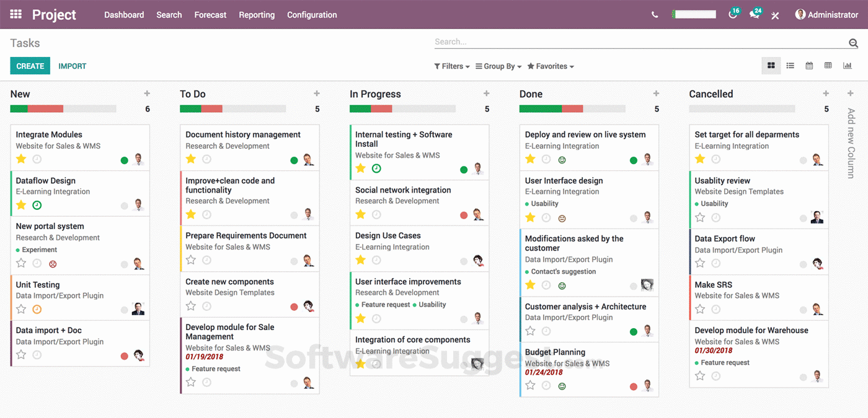Viewport: 868px width, 418px height.
Task: Click the tasks search field
Action: tap(639, 42)
